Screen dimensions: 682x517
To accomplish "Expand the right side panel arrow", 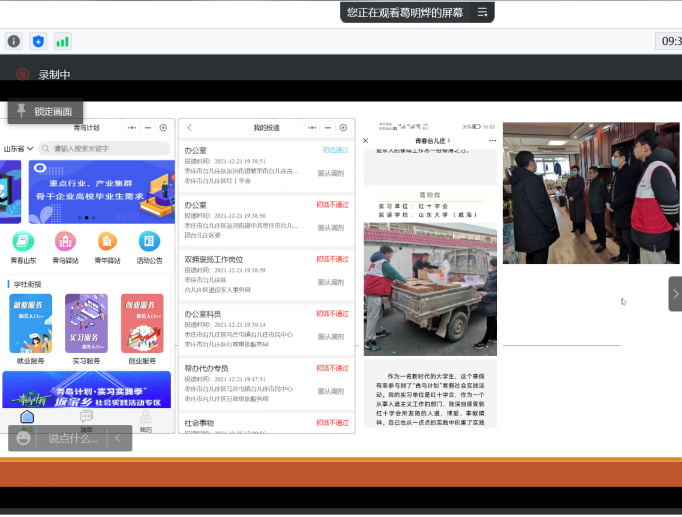I will click(x=674, y=292).
